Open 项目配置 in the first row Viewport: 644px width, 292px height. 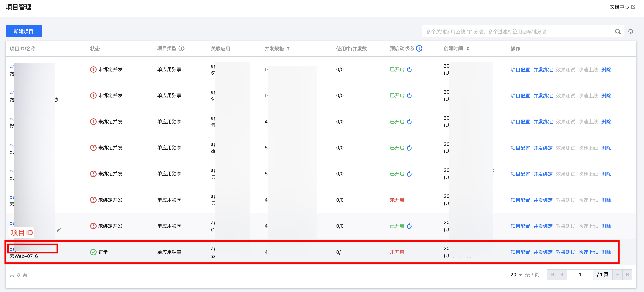click(520, 70)
